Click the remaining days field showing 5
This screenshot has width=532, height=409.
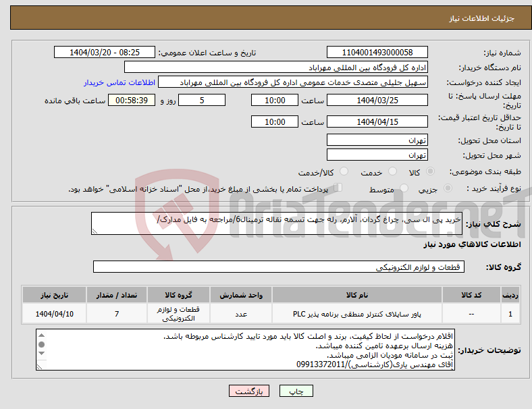coord(202,101)
